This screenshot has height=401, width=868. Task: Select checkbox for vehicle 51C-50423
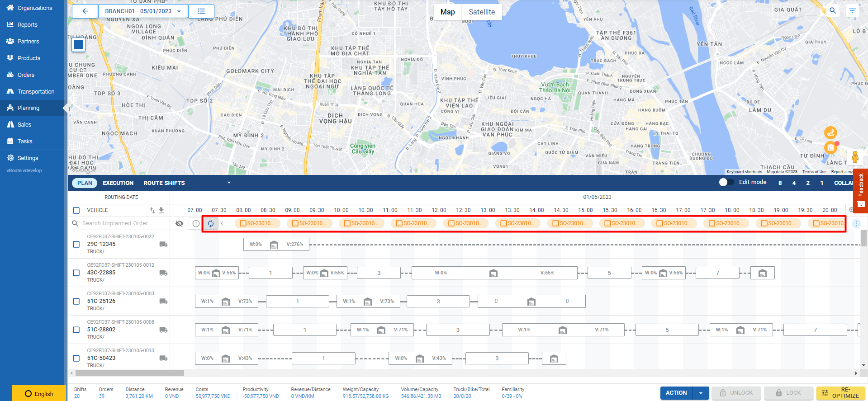tap(76, 358)
